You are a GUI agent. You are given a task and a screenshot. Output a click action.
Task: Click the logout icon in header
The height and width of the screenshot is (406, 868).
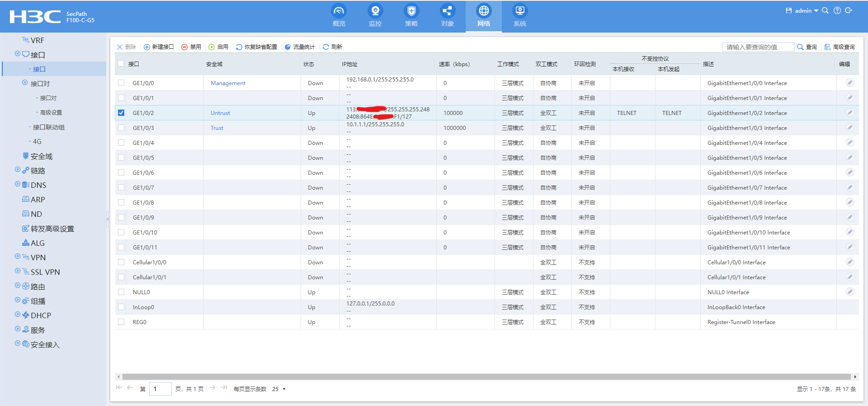point(849,10)
